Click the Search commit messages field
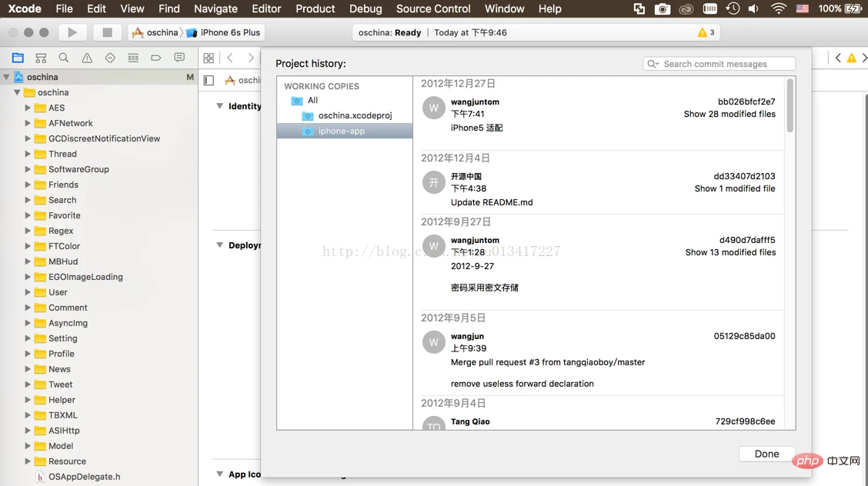 click(x=719, y=64)
